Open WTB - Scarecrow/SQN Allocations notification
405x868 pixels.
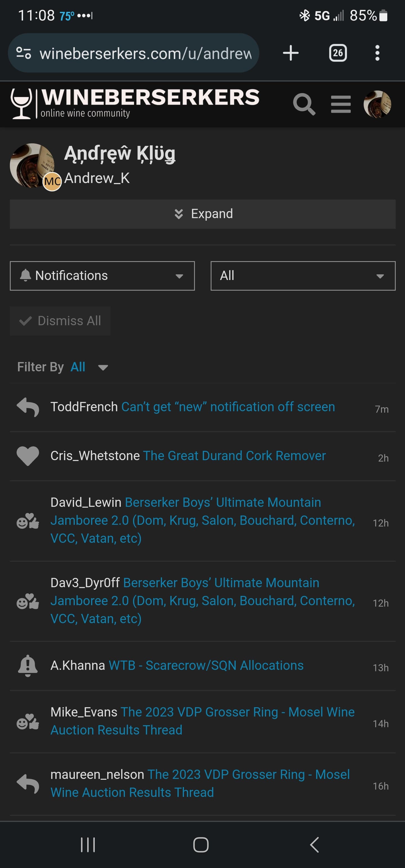click(206, 666)
